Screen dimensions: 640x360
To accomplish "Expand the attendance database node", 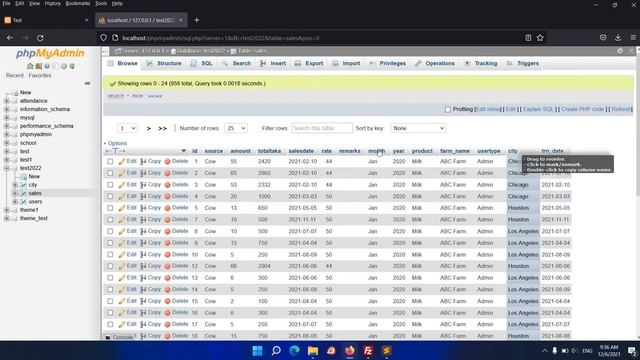I will (x=7, y=101).
